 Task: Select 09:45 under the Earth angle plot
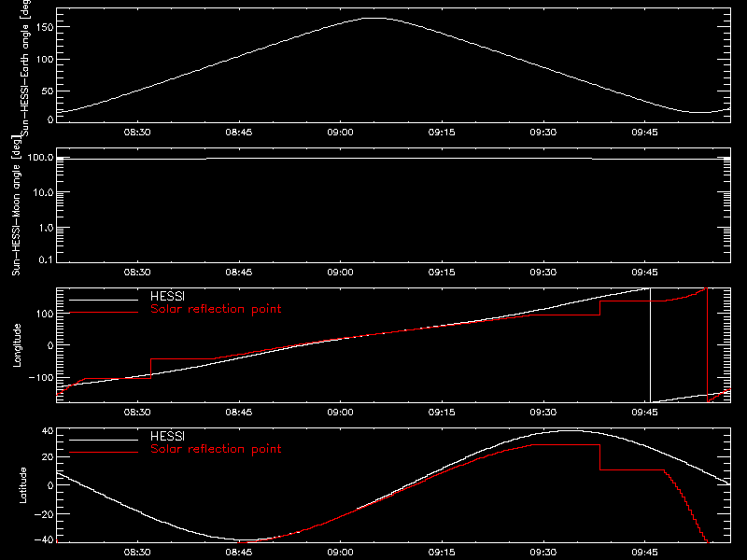click(x=644, y=132)
